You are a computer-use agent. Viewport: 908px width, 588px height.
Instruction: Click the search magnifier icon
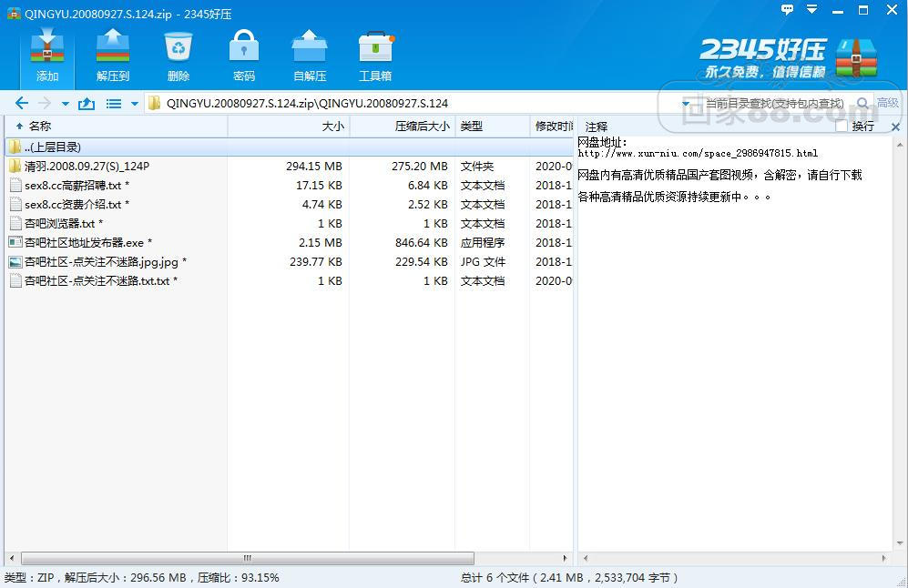pyautogui.click(x=862, y=104)
